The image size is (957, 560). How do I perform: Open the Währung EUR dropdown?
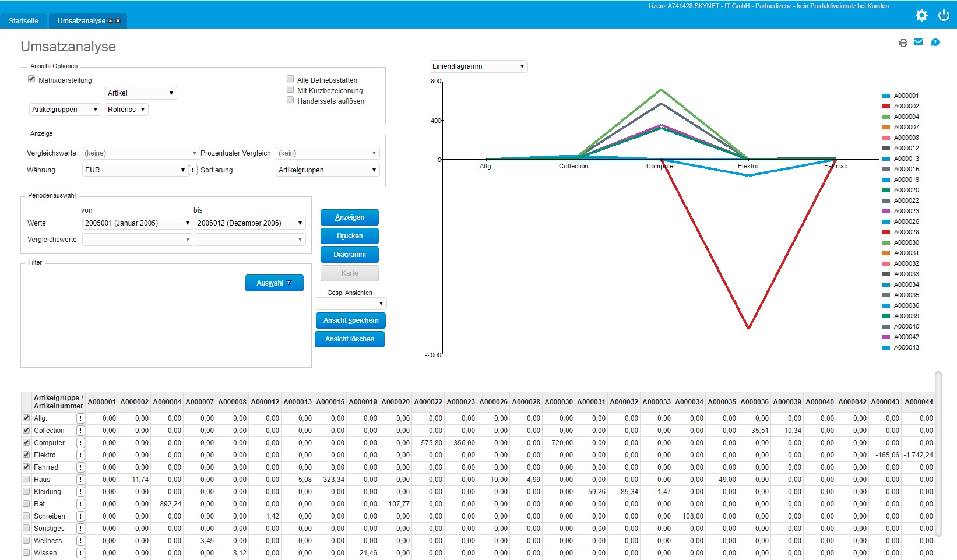tap(135, 170)
